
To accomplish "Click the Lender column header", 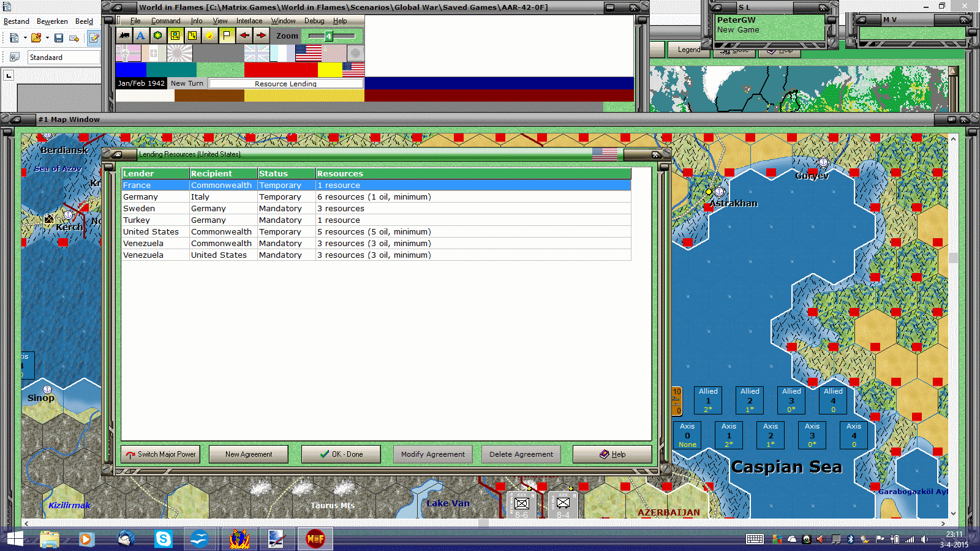I will [156, 173].
